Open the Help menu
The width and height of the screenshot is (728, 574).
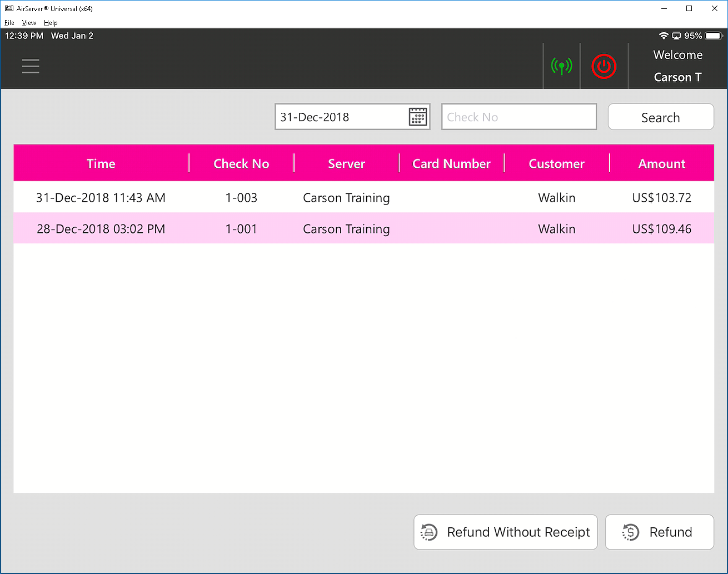point(51,23)
